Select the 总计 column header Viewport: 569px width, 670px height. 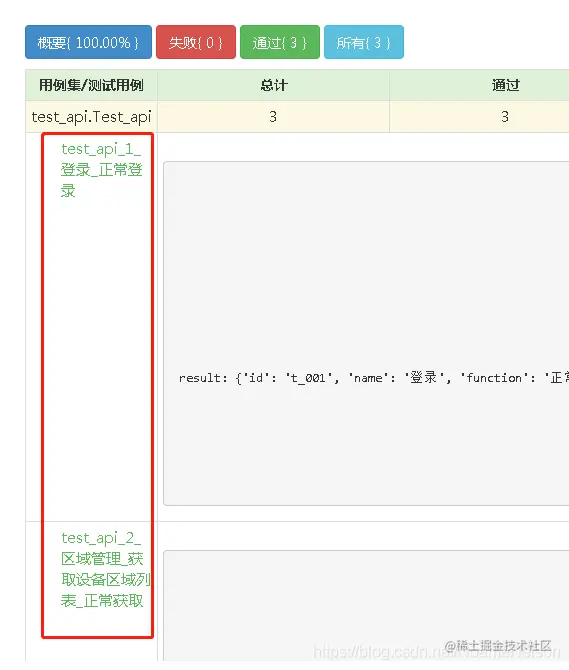pyautogui.click(x=273, y=85)
